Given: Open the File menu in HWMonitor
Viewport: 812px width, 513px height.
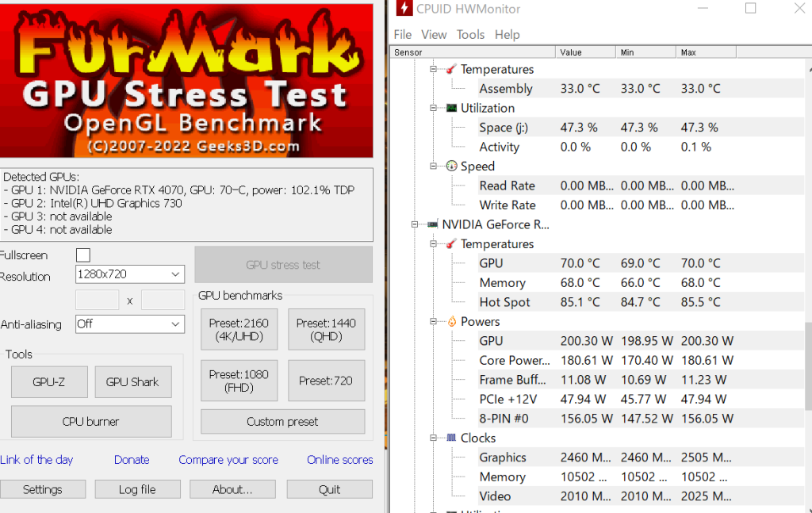Looking at the screenshot, I should (402, 35).
